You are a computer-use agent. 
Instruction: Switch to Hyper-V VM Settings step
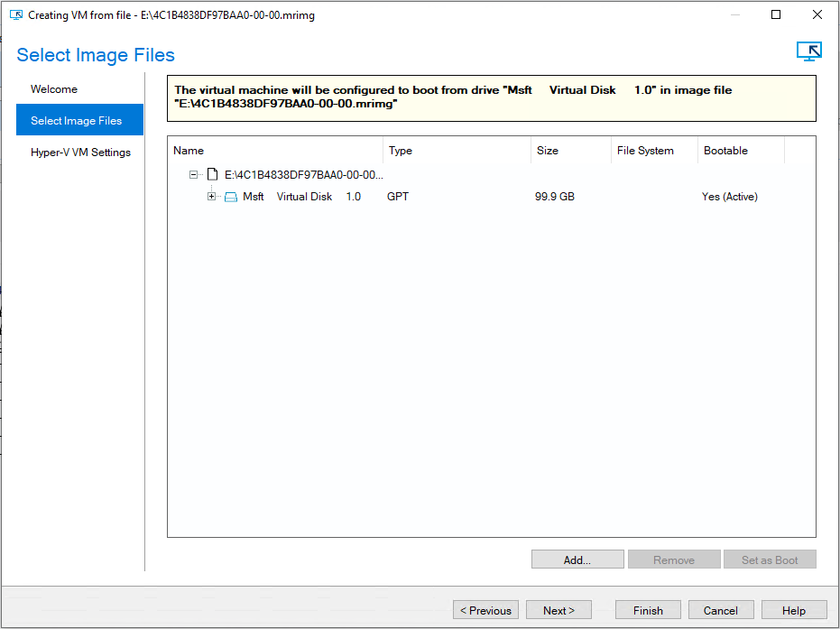(80, 153)
